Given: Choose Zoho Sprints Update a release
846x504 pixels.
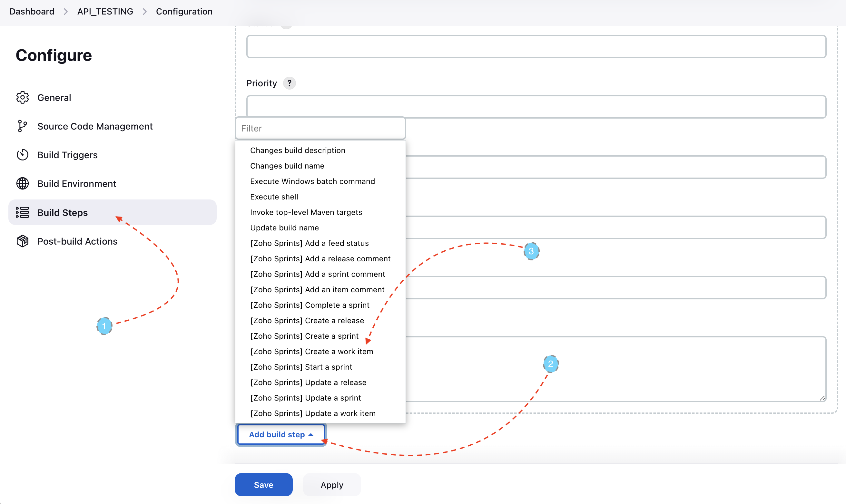Looking at the screenshot, I should click(320, 382).
